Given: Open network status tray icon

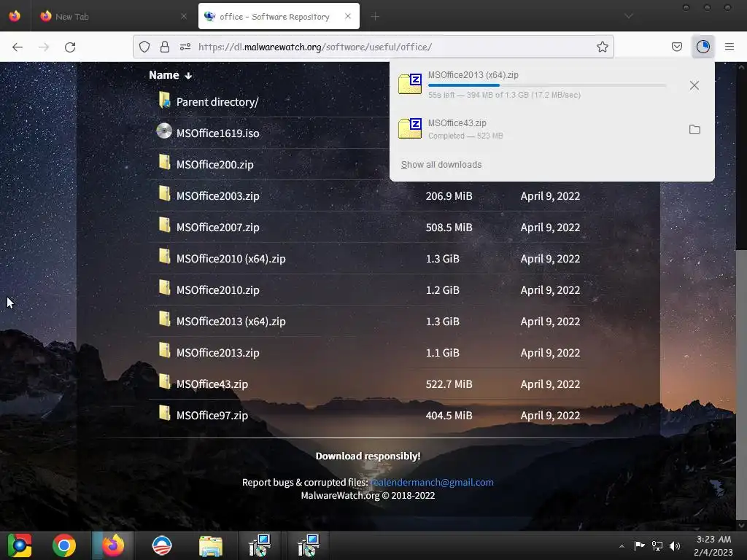Looking at the screenshot, I should [657, 545].
